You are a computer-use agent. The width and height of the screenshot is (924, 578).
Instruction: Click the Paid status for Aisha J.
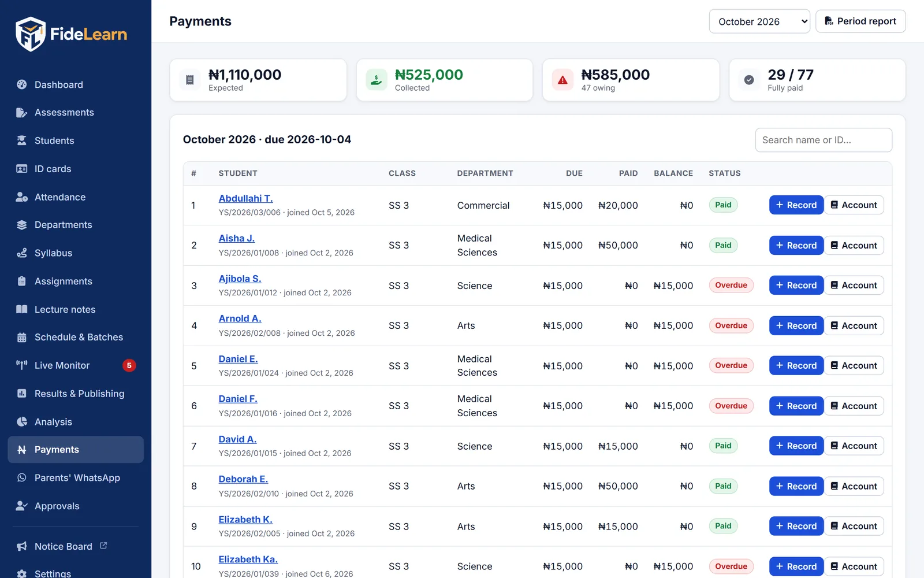723,245
